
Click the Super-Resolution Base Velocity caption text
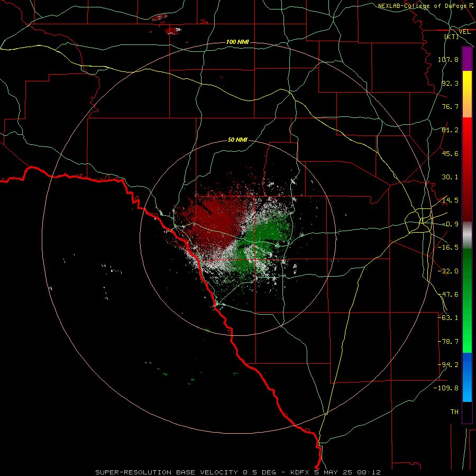(238, 472)
